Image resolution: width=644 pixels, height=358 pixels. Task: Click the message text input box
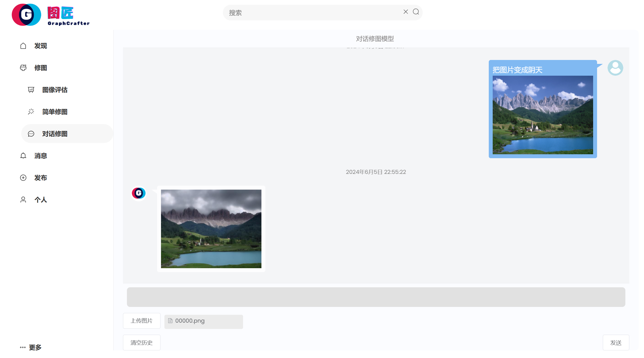click(x=376, y=297)
